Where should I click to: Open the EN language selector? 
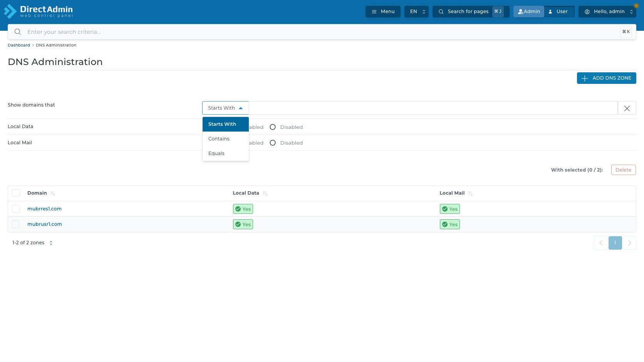[416, 12]
